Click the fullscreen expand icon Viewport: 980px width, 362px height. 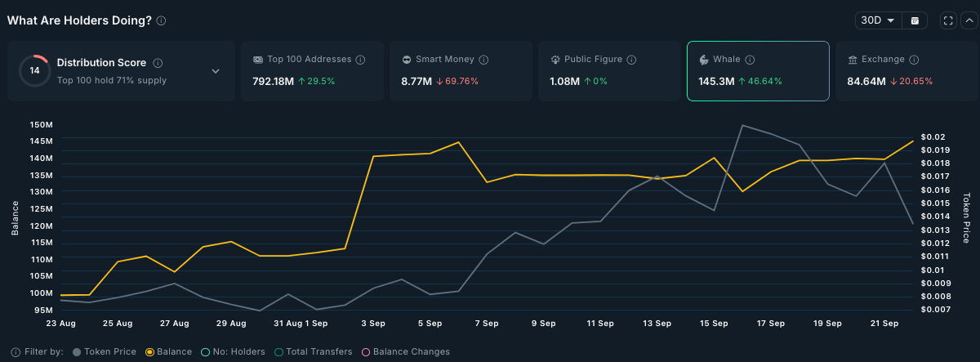pyautogui.click(x=948, y=20)
